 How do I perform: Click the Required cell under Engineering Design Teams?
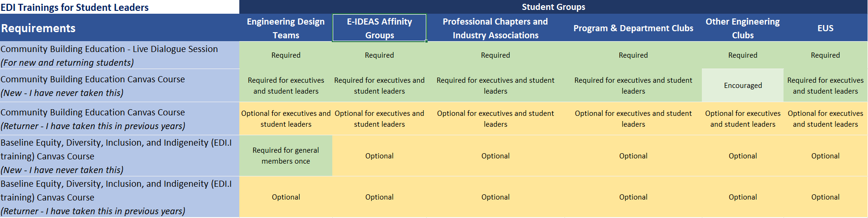point(286,55)
